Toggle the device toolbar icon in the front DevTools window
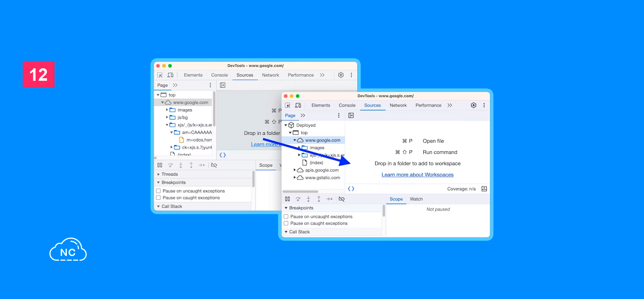 (x=298, y=105)
